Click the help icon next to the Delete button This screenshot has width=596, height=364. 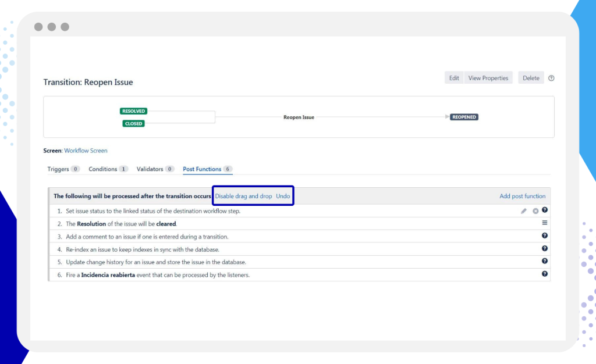[551, 78]
